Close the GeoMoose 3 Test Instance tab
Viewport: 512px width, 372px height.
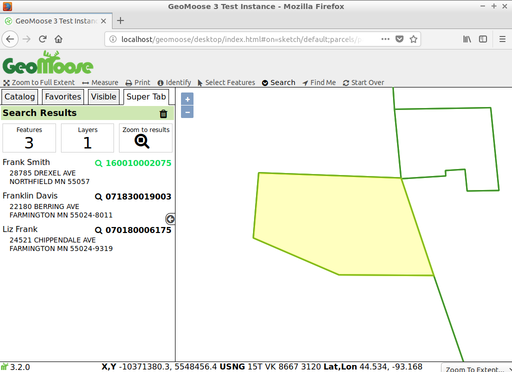[104, 21]
